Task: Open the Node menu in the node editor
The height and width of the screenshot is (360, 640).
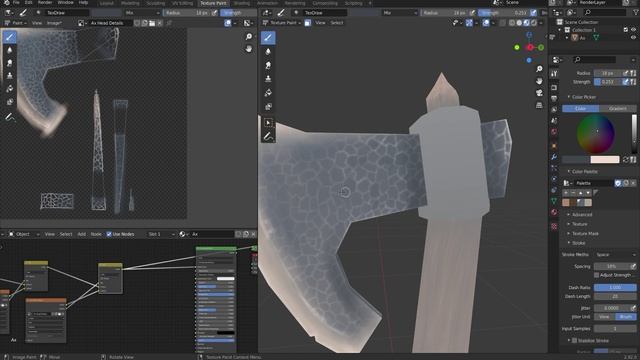Action: pos(96,234)
